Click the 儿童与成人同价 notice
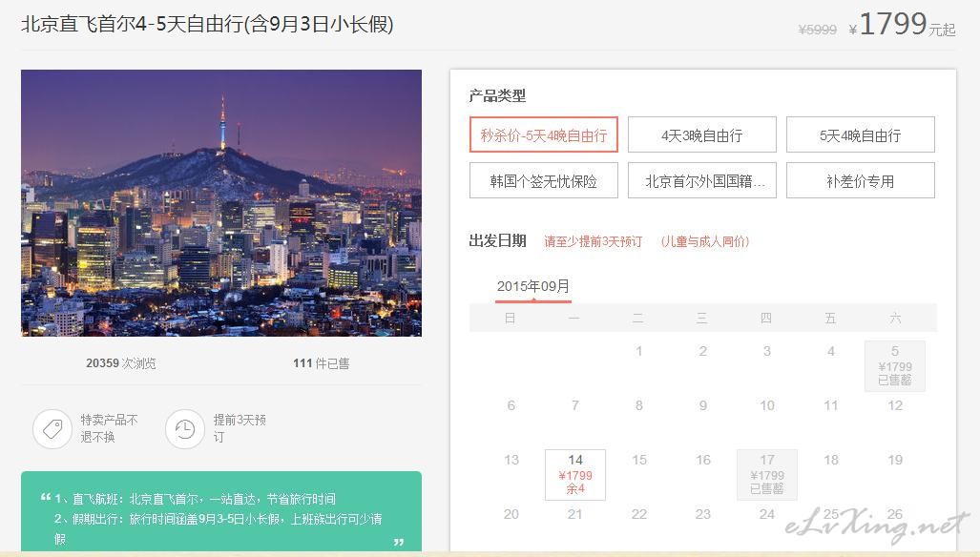The width and height of the screenshot is (980, 557). point(705,241)
